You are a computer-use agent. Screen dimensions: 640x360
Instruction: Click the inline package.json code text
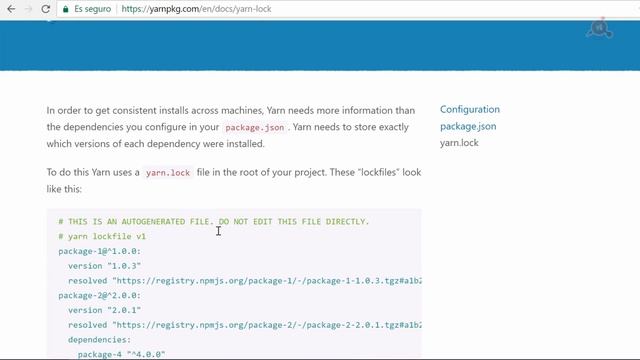click(255, 127)
